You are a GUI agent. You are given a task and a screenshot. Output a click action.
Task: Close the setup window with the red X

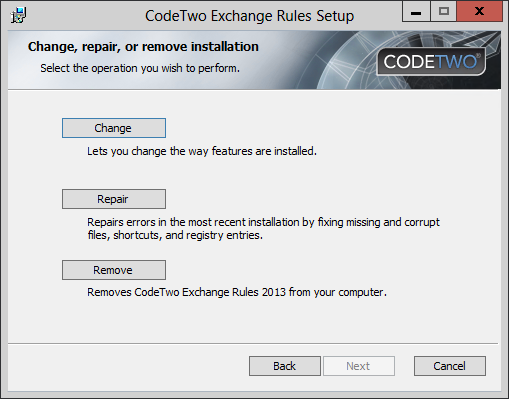(x=480, y=12)
